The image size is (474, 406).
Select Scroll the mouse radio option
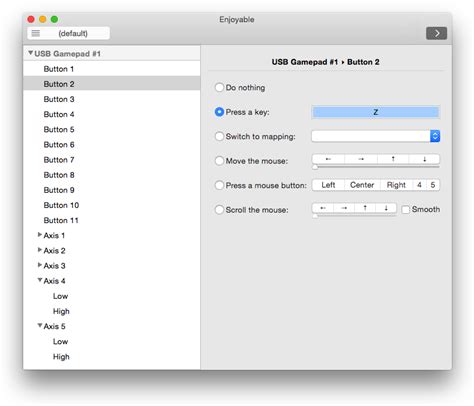point(219,210)
